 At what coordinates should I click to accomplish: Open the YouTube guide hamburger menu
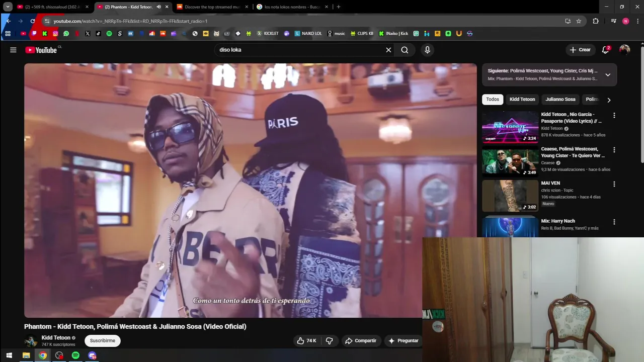click(13, 50)
